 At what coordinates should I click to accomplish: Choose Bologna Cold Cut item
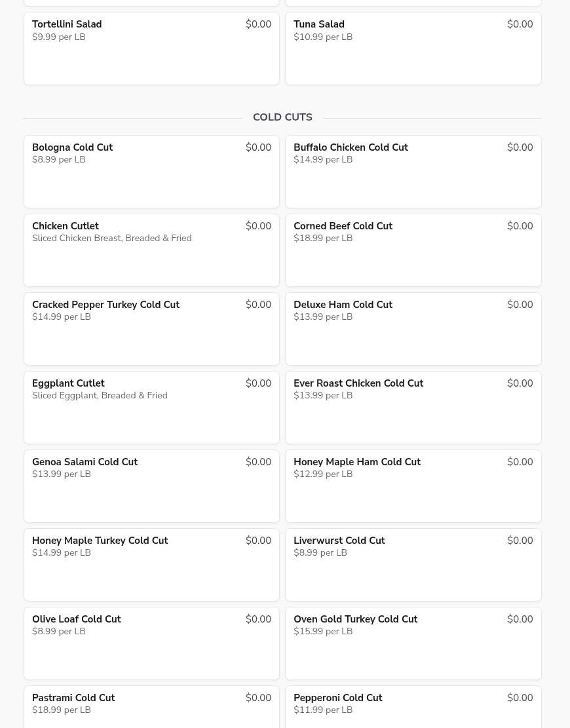(151, 172)
